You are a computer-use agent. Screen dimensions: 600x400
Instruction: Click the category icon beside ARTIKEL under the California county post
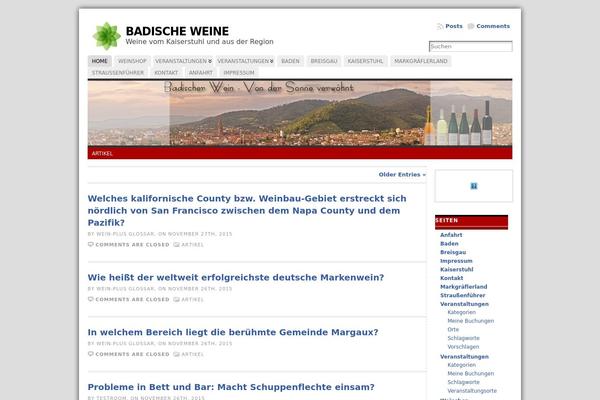point(176,245)
